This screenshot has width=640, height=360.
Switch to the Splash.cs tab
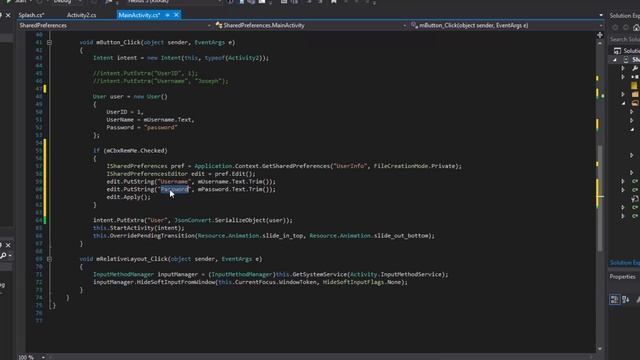(31, 15)
